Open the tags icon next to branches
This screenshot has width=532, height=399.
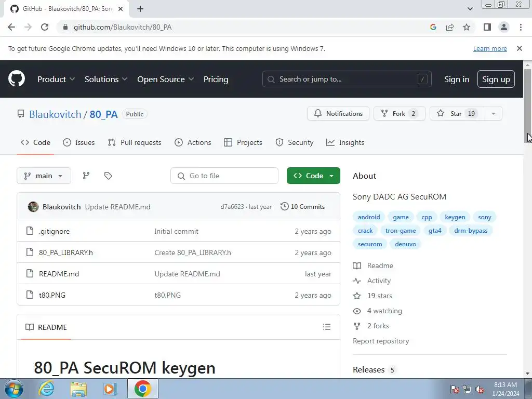click(108, 176)
